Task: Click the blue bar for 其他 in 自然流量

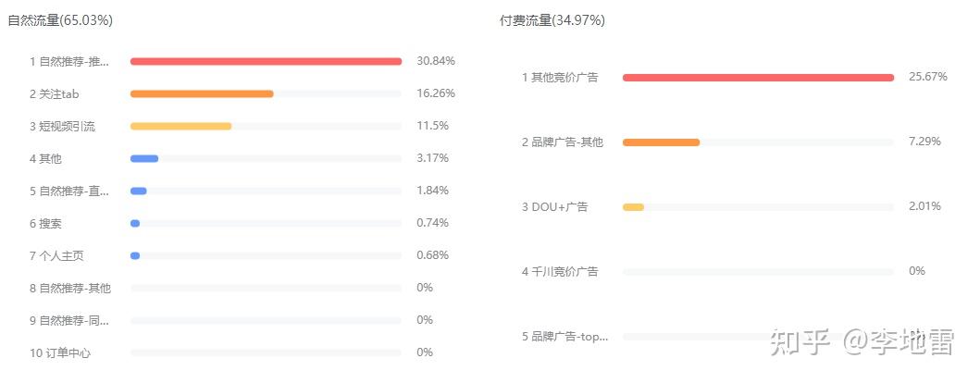Action: (x=144, y=158)
